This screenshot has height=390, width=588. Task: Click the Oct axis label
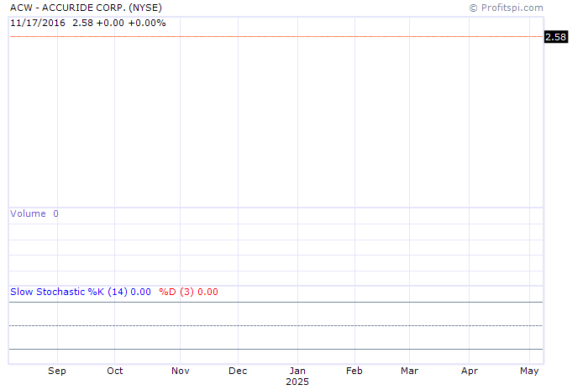coord(115,371)
